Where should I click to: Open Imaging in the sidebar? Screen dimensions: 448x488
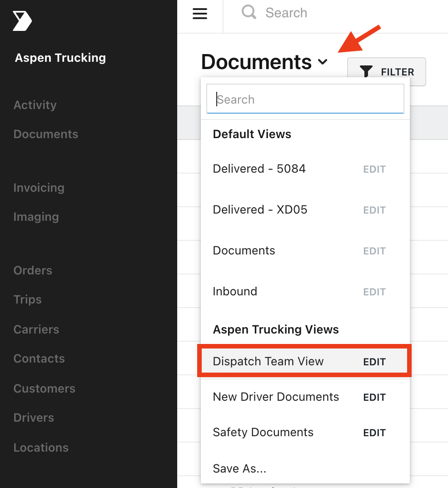(x=36, y=217)
